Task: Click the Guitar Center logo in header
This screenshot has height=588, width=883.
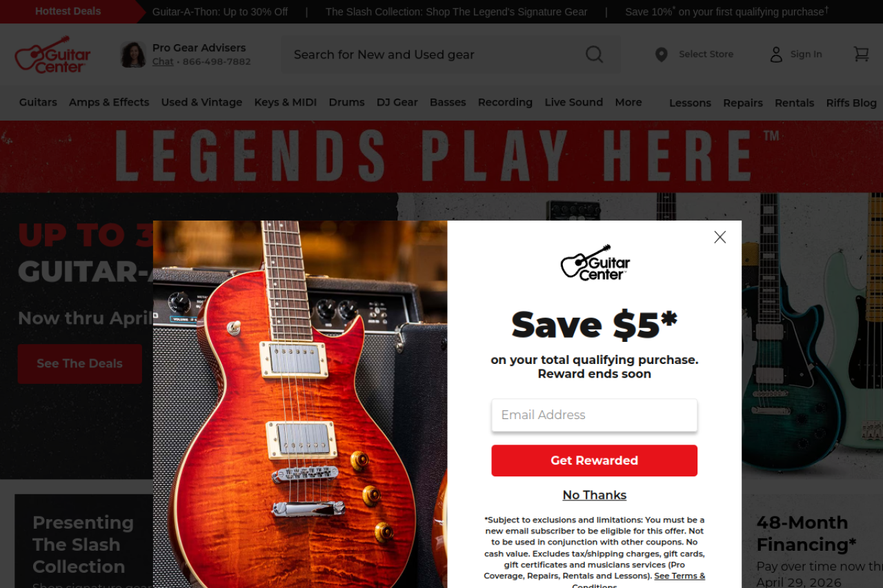Action: point(52,54)
